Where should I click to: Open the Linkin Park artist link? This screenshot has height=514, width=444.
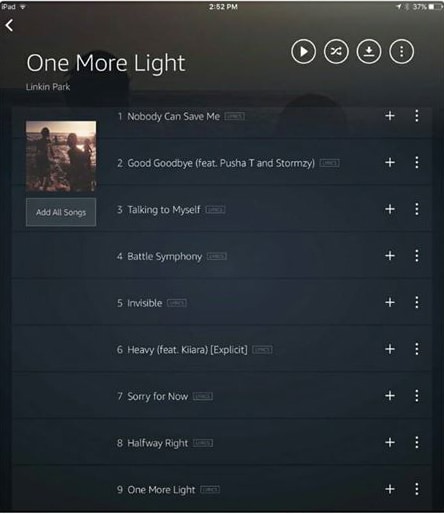click(48, 87)
